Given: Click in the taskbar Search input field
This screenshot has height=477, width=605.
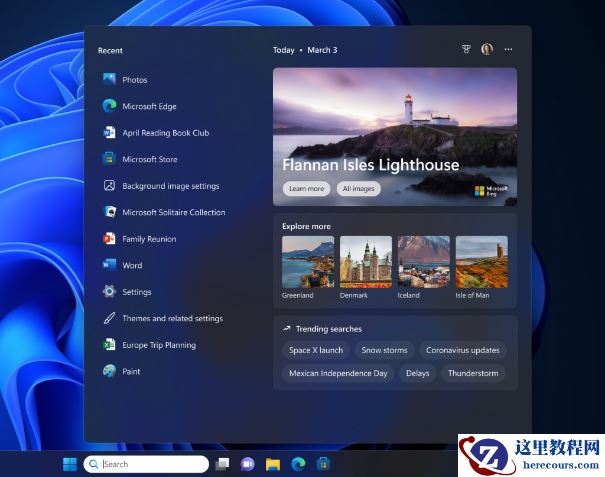Looking at the screenshot, I should point(146,464).
